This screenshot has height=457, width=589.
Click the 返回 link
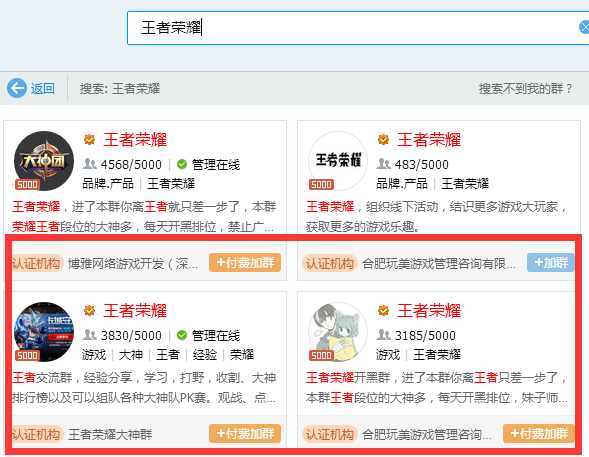coord(42,89)
